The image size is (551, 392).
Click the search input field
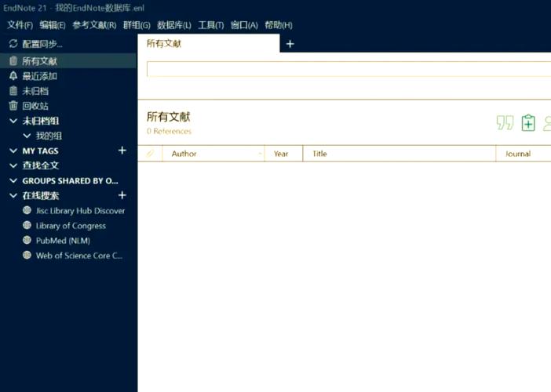[349, 69]
